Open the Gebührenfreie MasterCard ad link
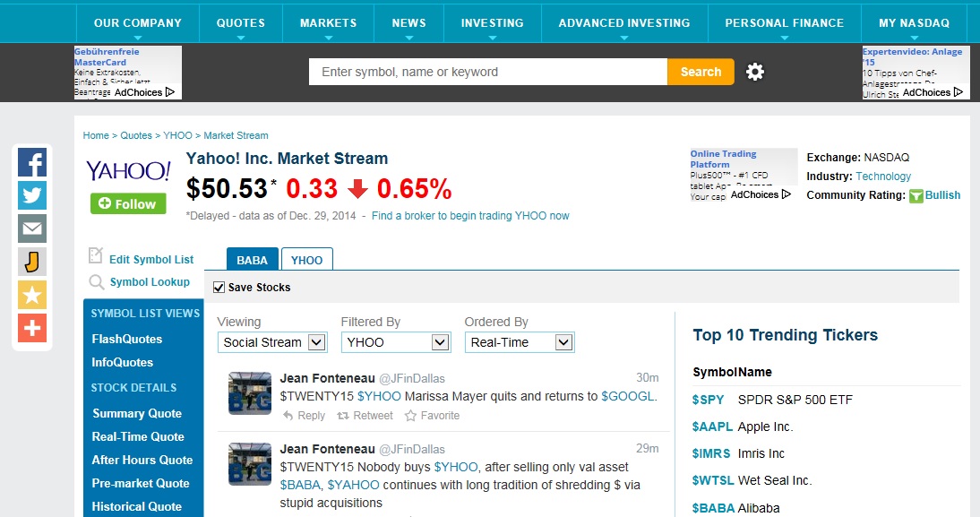Viewport: 980px width, 517px height. tap(107, 56)
